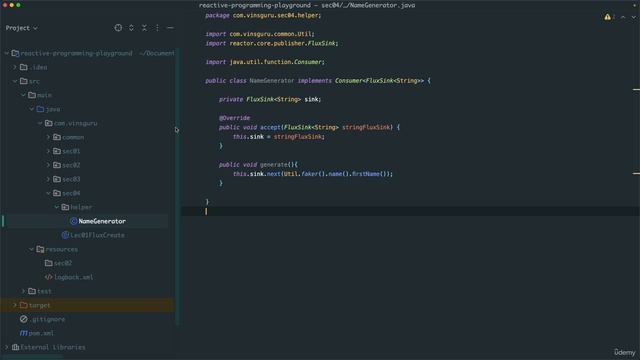
Task: Expand the sec01 package chevron
Action: (48, 151)
